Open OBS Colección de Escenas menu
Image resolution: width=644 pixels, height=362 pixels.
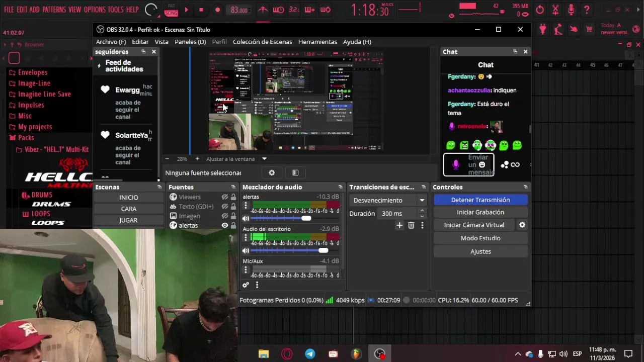coord(262,42)
